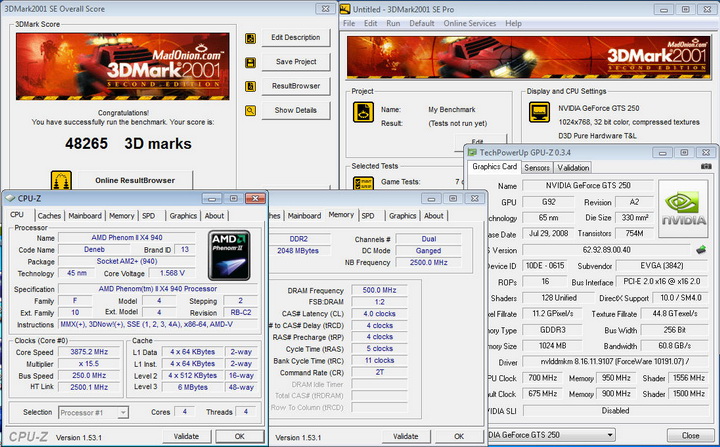Click the 48265 3D marks score text
720x447 pixels.
click(128, 144)
